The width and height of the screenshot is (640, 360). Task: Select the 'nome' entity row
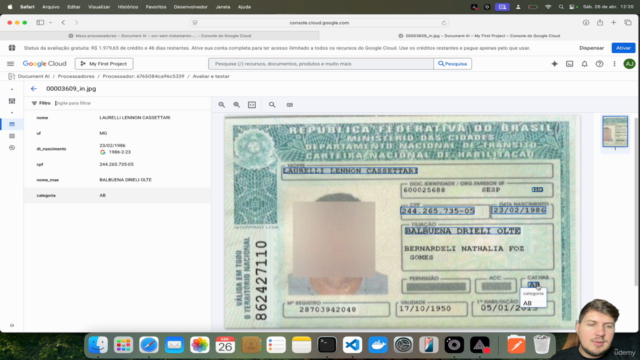point(118,118)
